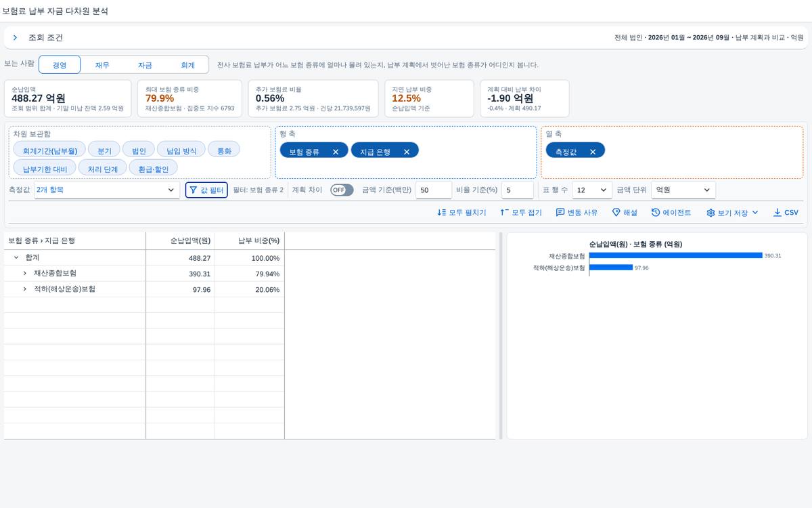812x508 pixels.
Task: Click the 지연 납부 비중 12.5% KPI card
Action: [x=430, y=98]
